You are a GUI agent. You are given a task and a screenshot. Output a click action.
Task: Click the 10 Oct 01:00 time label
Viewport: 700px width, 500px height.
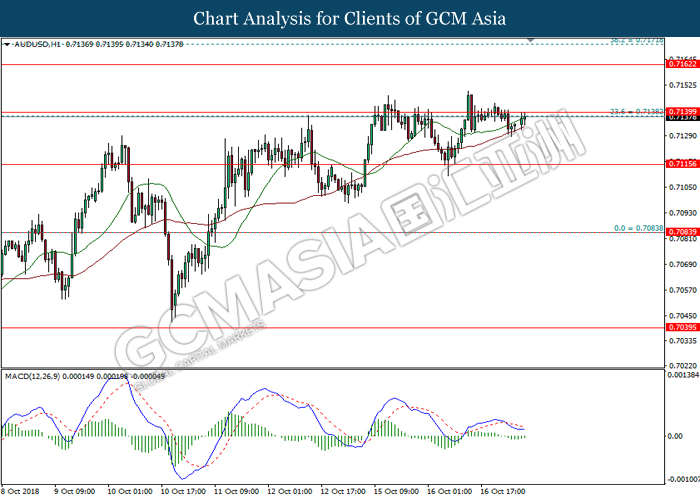[x=129, y=492]
